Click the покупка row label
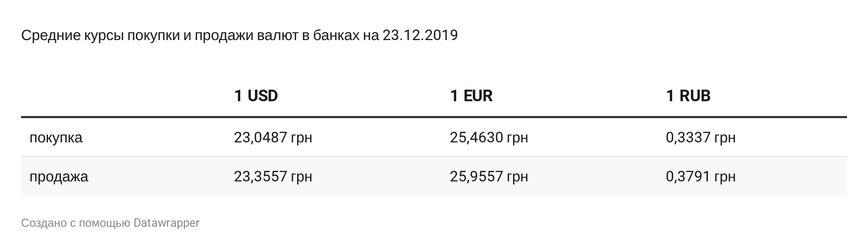The image size is (868, 251). click(56, 138)
